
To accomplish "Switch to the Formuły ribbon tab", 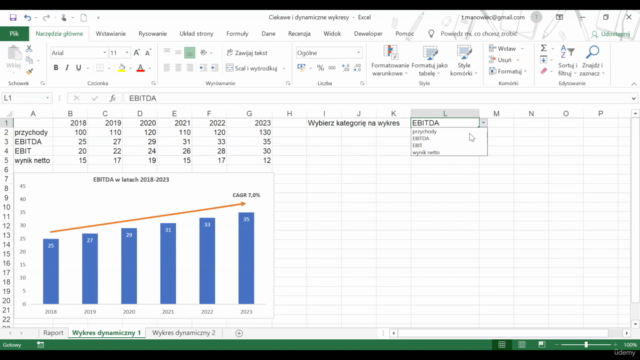I will [x=237, y=34].
